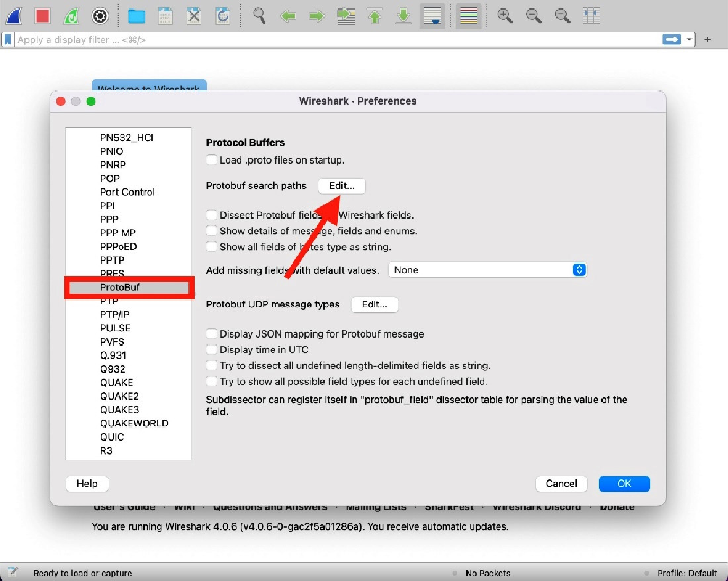Open Add missing fields None dropdown
Image resolution: width=728 pixels, height=581 pixels.
pyautogui.click(x=487, y=270)
